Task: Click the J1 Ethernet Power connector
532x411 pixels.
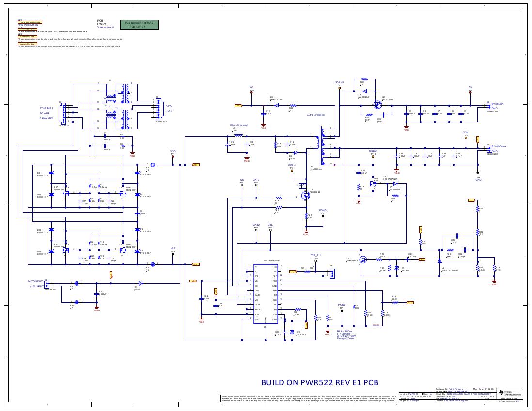Action: click(63, 115)
